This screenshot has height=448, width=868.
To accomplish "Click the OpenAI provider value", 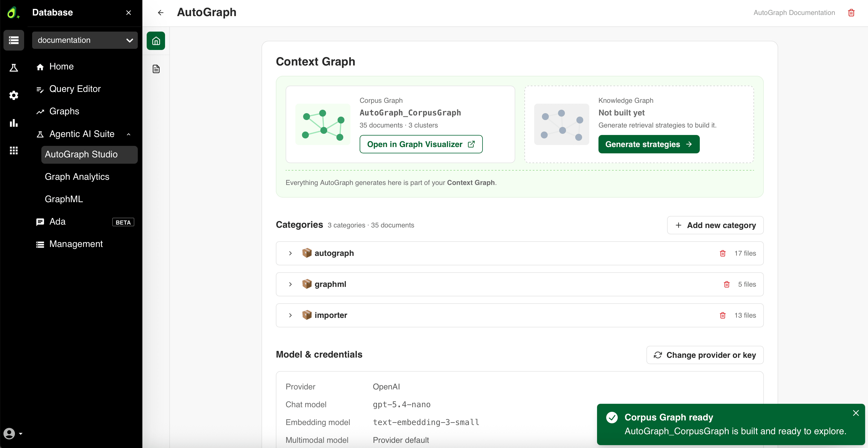I will pyautogui.click(x=386, y=387).
